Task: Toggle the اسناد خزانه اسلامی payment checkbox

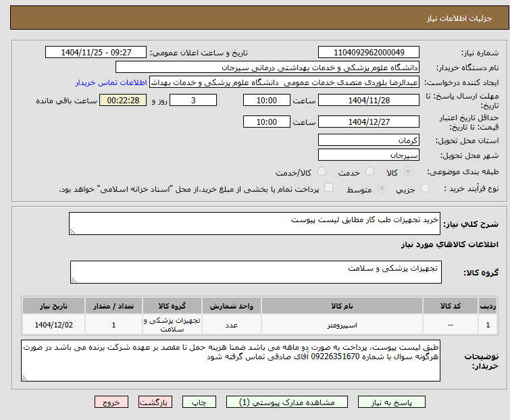Action: click(329, 188)
